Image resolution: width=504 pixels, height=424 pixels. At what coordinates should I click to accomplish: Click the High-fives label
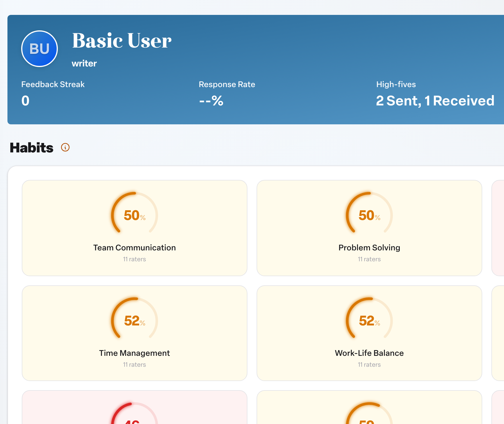pos(396,84)
